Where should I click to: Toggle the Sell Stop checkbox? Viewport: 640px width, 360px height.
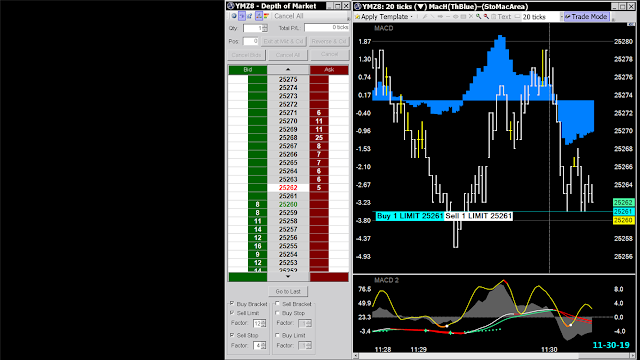point(232,335)
